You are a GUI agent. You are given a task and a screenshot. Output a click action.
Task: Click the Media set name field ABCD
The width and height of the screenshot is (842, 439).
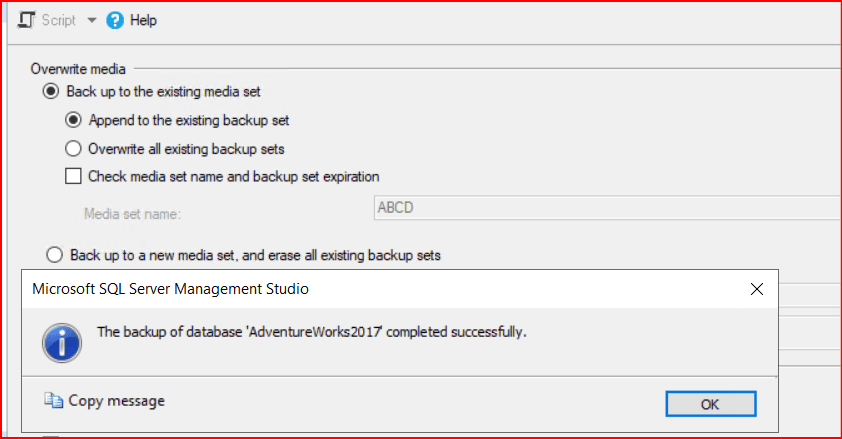(x=600, y=208)
